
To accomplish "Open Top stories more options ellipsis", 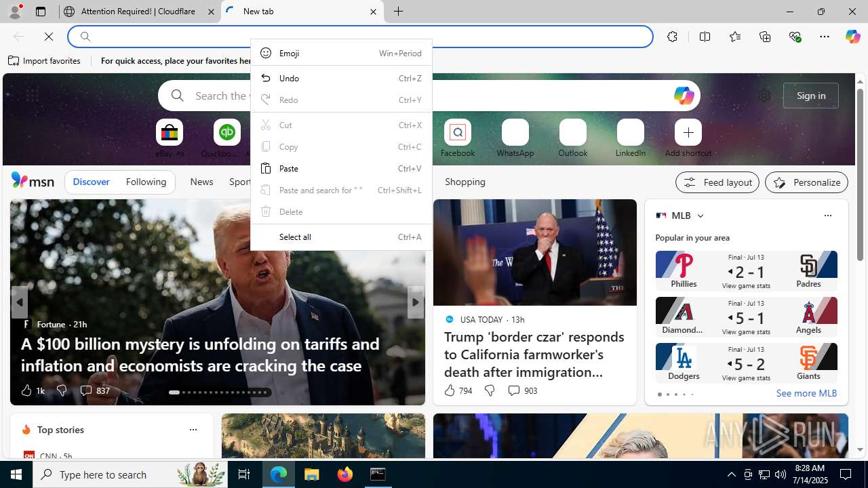I will (193, 430).
